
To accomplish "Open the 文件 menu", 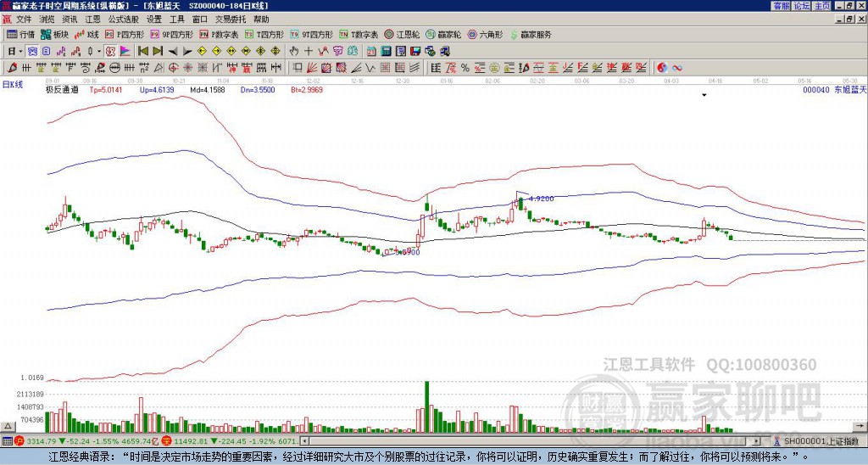I will click(x=24, y=20).
